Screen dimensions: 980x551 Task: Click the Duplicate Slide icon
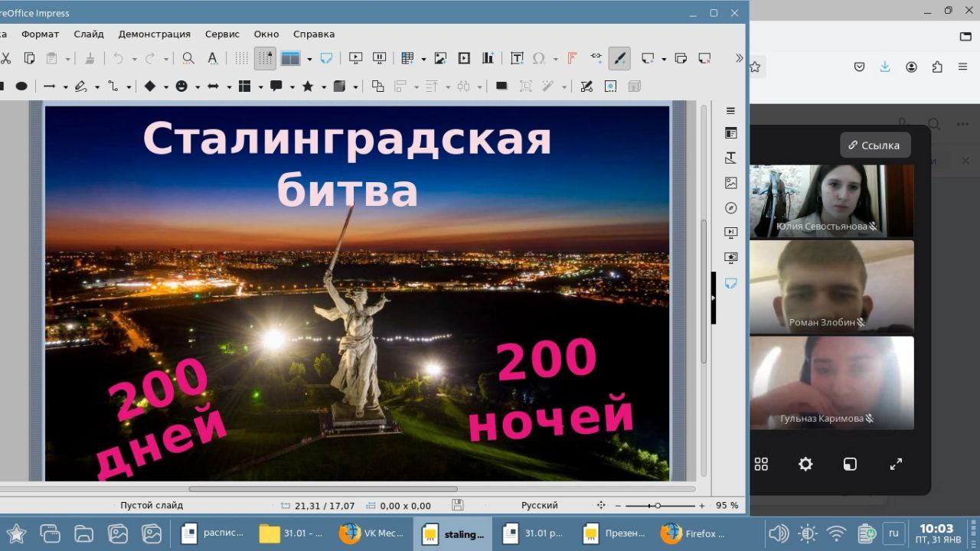click(681, 58)
